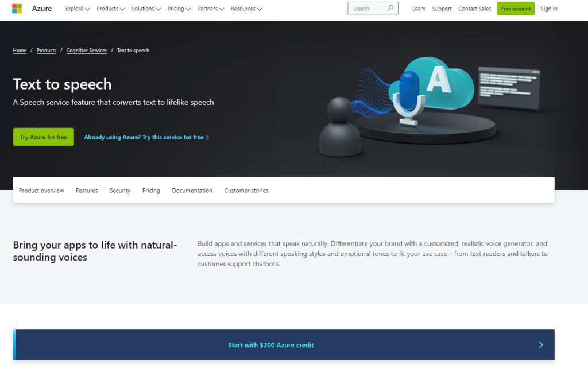Click the arrow on the Azure credit banner
The height and width of the screenshot is (380, 588).
pyautogui.click(x=540, y=345)
